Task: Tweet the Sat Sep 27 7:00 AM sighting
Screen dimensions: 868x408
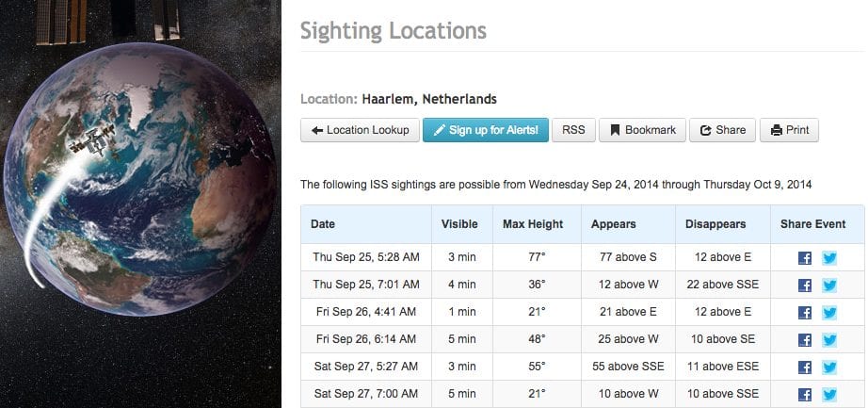Action: 829,394
